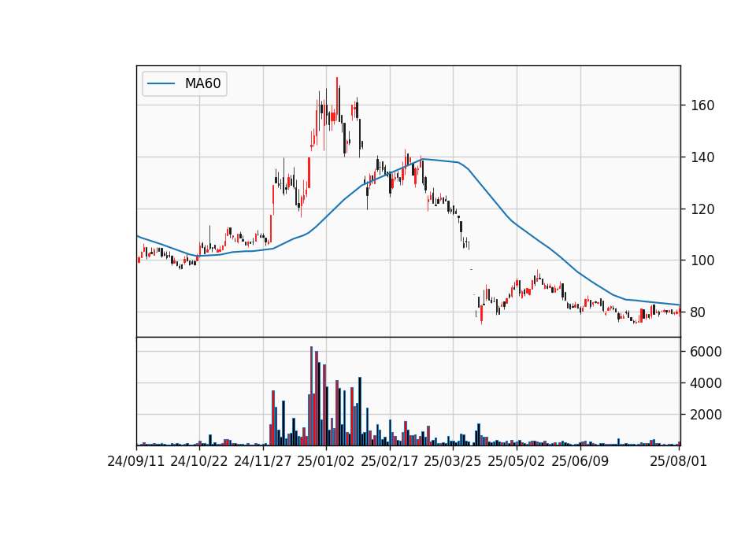Click the 160 price axis label
Viewport: 756px width, 543px height.
click(x=702, y=105)
